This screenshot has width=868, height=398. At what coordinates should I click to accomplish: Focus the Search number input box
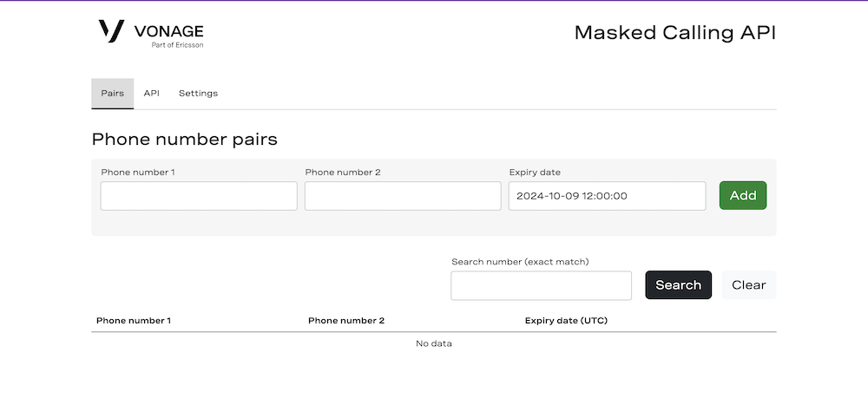(x=541, y=285)
